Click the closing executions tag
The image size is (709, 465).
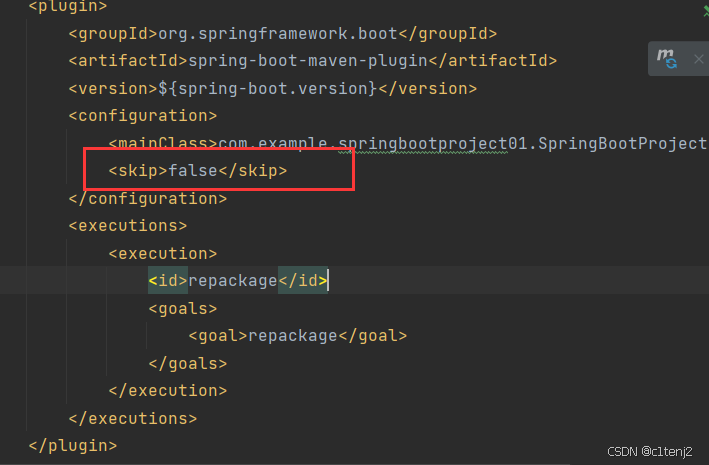(x=133, y=418)
